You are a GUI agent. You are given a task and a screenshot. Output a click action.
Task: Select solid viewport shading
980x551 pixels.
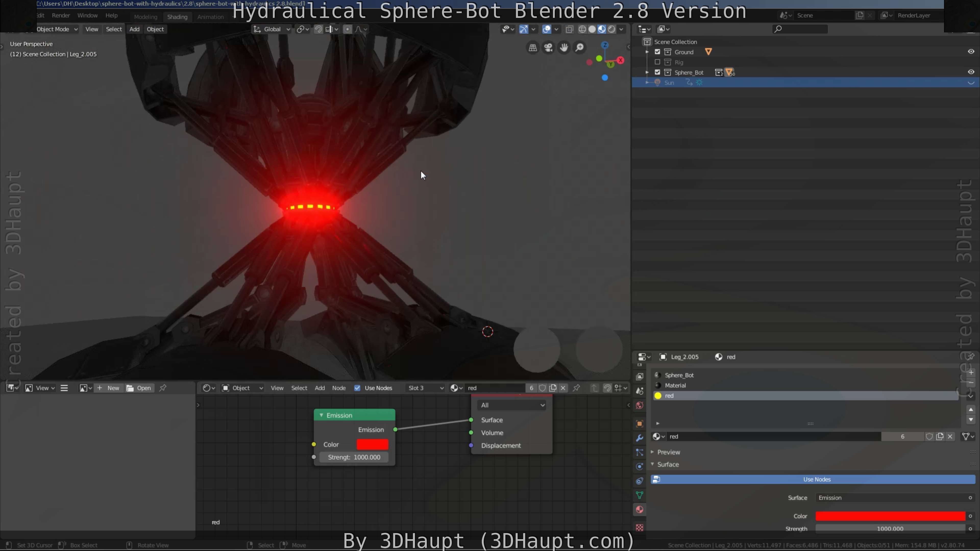coord(592,29)
